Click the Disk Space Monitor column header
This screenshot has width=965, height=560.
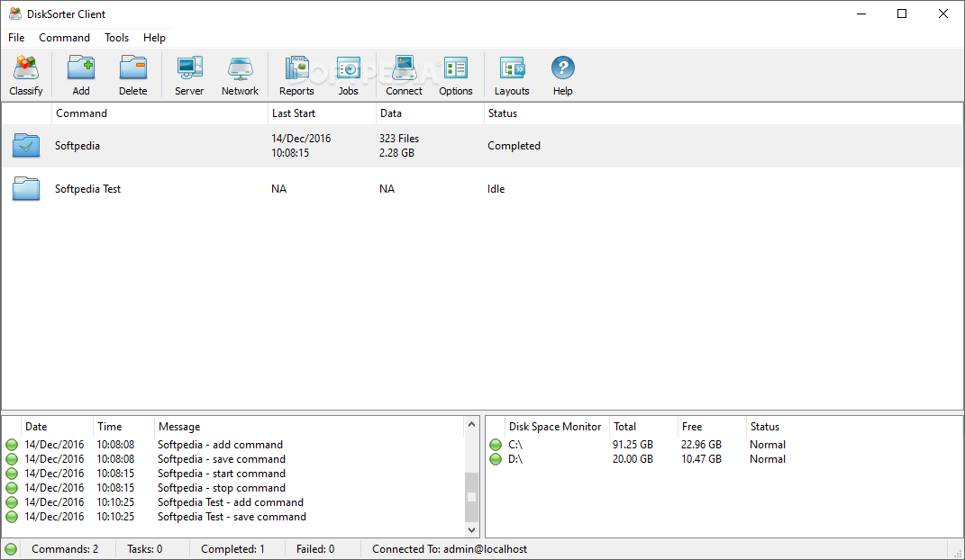click(556, 427)
